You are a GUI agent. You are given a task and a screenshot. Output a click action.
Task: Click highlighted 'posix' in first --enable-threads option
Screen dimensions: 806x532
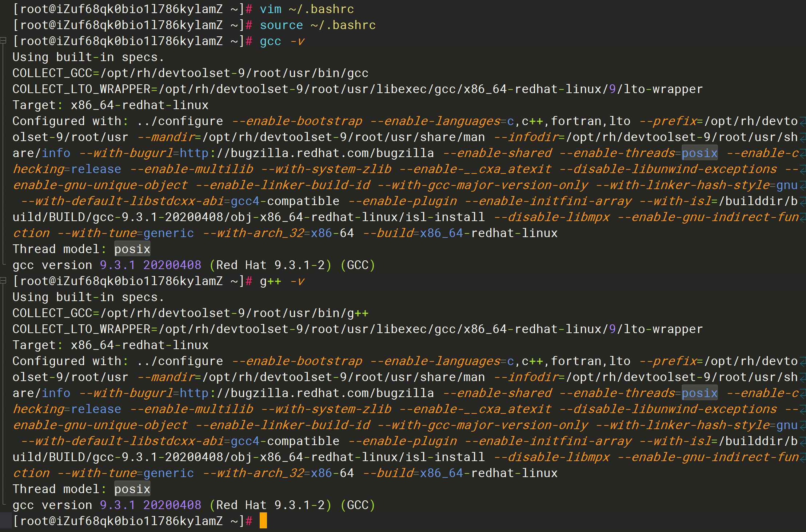click(699, 153)
